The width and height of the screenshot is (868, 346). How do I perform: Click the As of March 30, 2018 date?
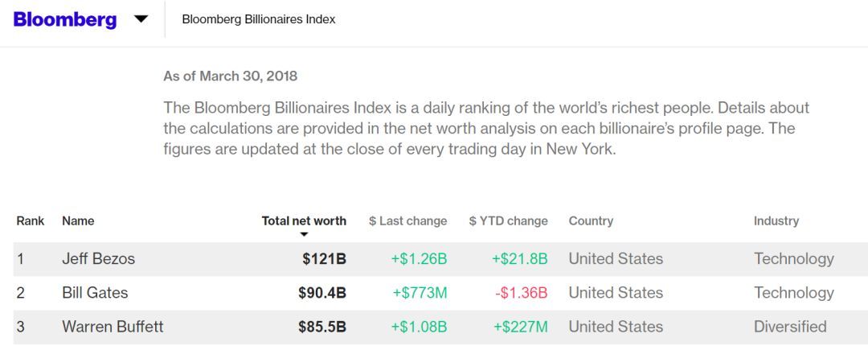pyautogui.click(x=231, y=76)
